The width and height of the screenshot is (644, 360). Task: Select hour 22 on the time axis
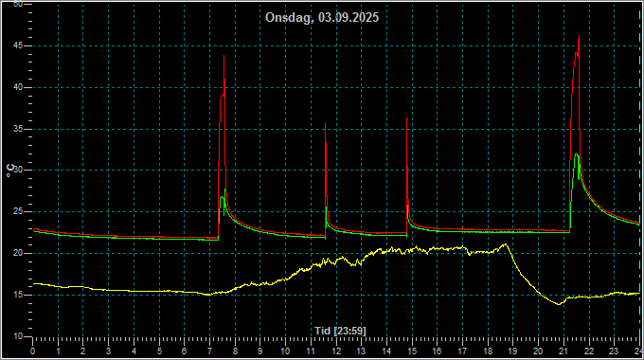589,351
